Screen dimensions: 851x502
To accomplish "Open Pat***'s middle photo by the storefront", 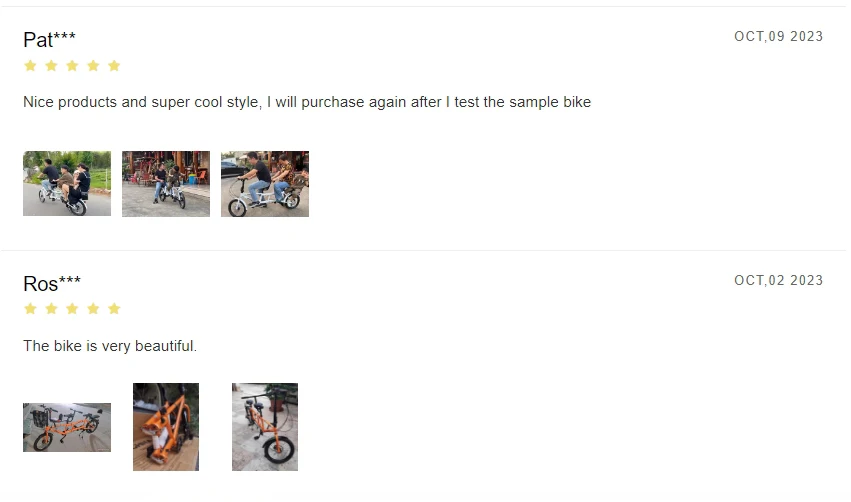I will (166, 184).
